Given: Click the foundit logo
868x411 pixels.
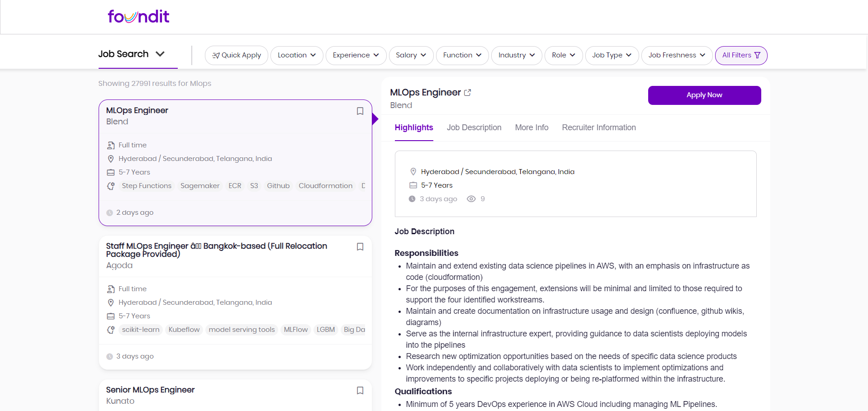Looking at the screenshot, I should click(x=138, y=17).
